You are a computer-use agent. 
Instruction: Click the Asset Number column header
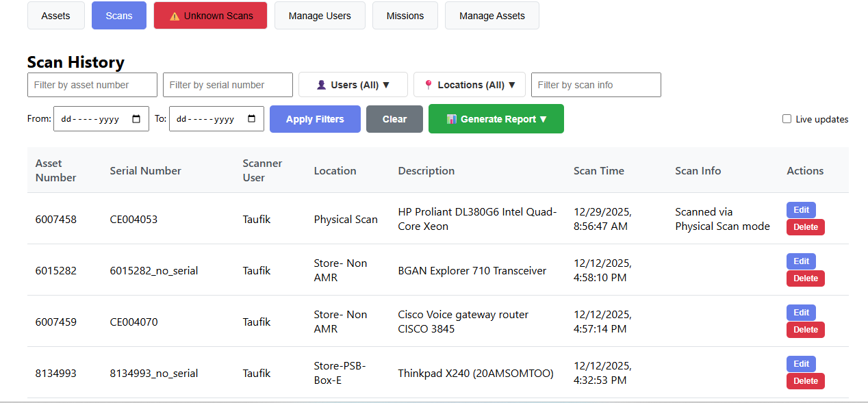[56, 170]
